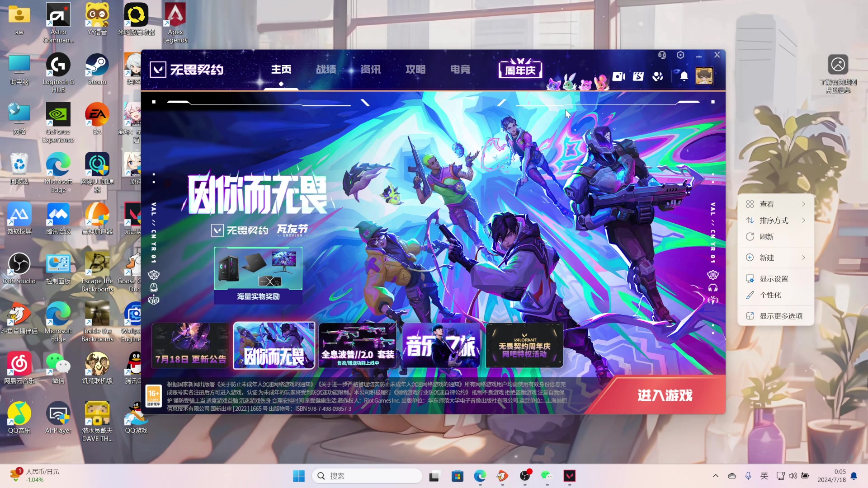
Task: Choose 显示设置 in the context menu
Action: pyautogui.click(x=775, y=279)
